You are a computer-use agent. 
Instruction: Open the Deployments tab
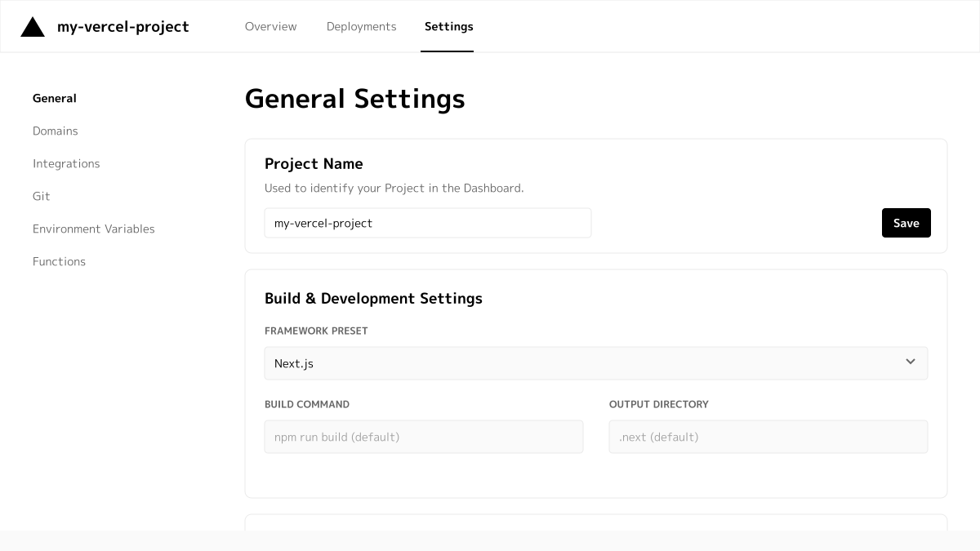362,26
